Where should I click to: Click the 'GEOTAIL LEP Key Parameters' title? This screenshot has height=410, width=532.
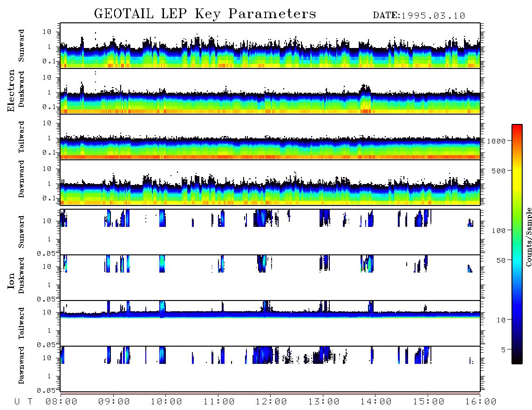[x=205, y=14]
